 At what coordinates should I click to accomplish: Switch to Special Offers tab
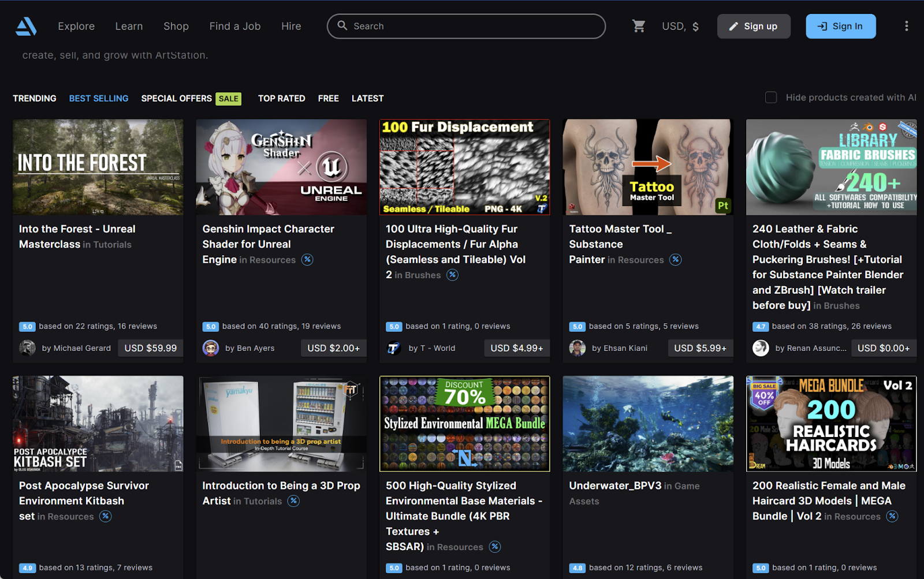pos(191,98)
